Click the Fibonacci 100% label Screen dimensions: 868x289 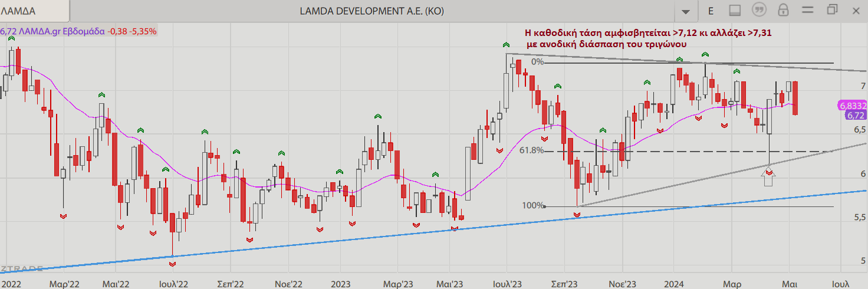[x=533, y=205]
